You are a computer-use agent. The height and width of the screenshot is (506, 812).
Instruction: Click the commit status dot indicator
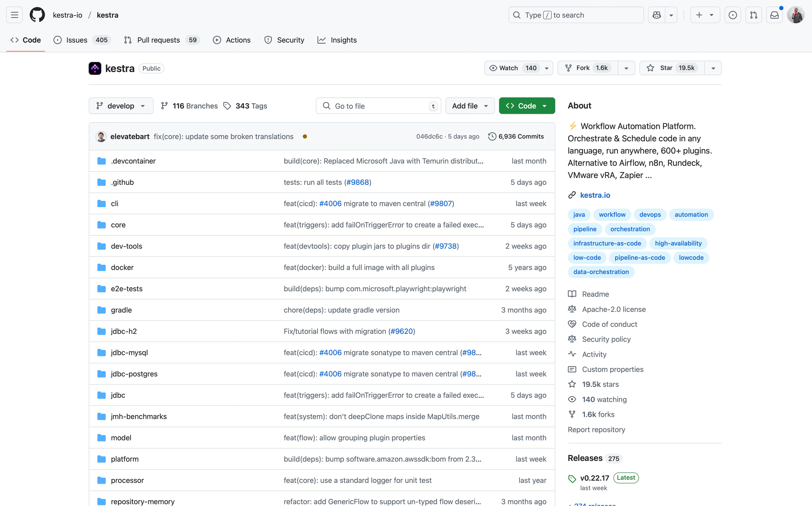[x=305, y=137]
